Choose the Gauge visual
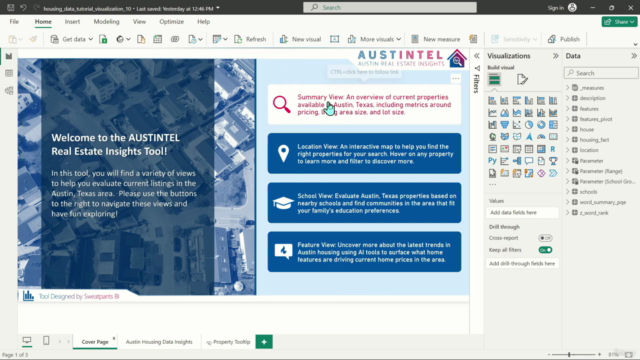Screen dimensions: 640x360 tap(541, 137)
